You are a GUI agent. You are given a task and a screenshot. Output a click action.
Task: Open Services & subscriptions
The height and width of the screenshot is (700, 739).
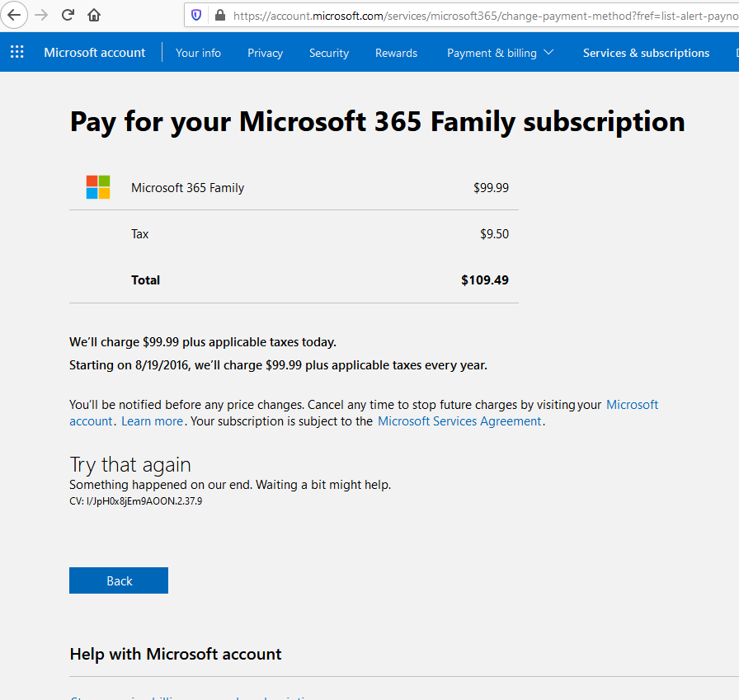(646, 53)
